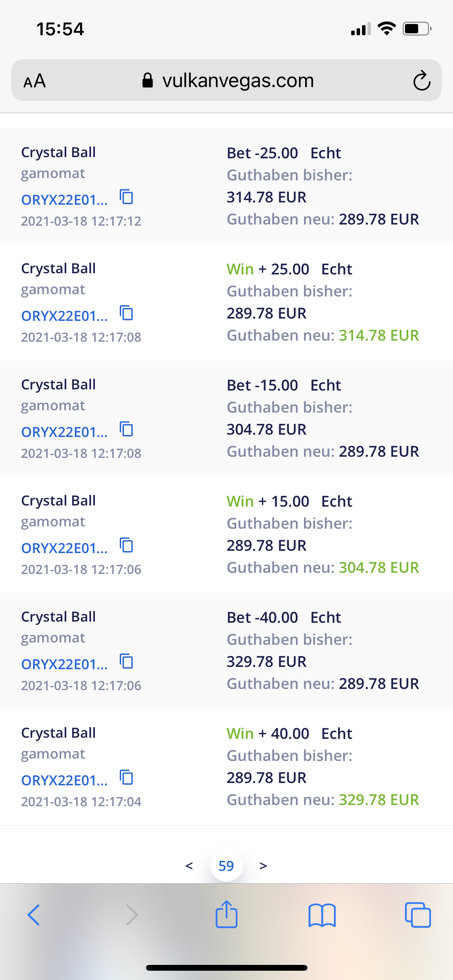Go to next transaction history page
The width and height of the screenshot is (453, 980).
263,866
